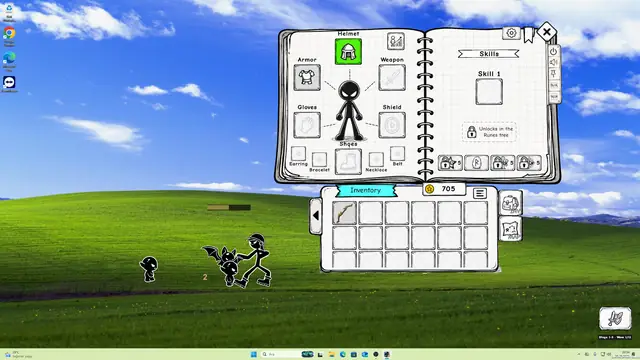Screen dimensions: 640x360
Task: Open the Windows Start menu
Action: (253, 354)
